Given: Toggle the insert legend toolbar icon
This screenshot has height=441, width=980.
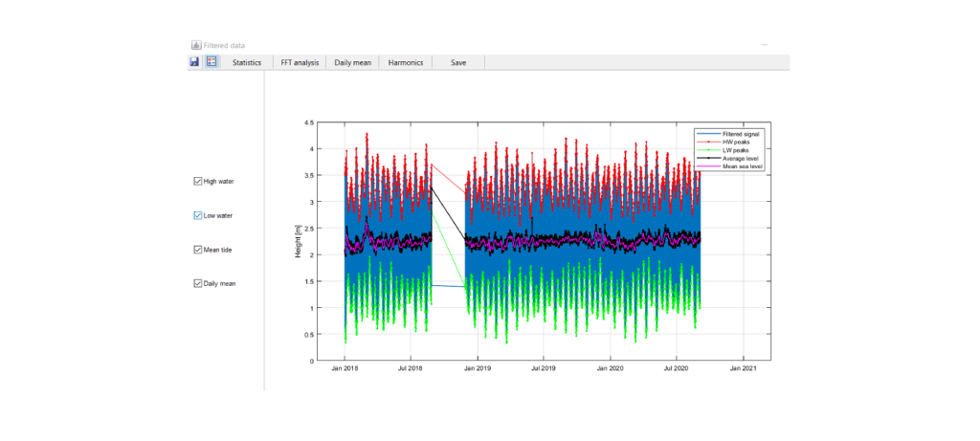Looking at the screenshot, I should point(211,62).
